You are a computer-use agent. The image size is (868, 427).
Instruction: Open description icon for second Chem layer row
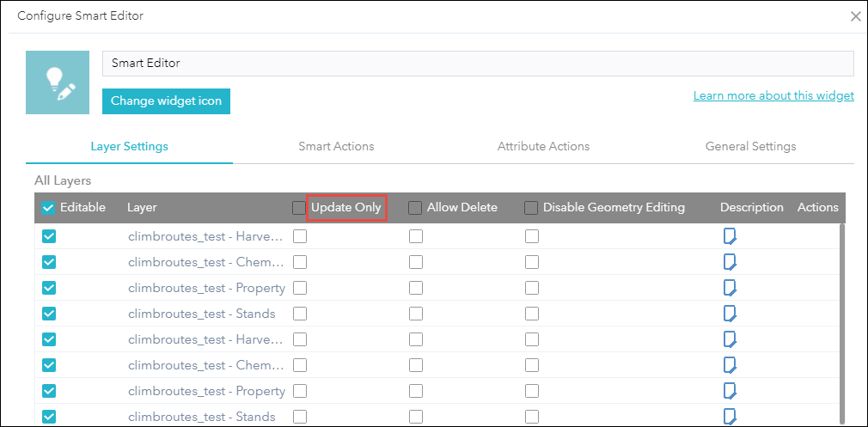coord(730,365)
